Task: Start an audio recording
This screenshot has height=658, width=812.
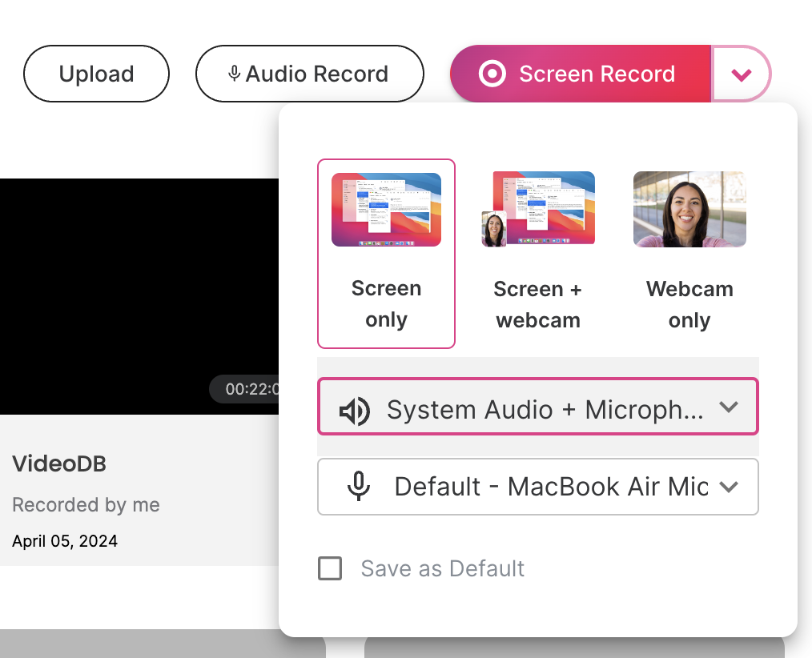Action: point(309,73)
